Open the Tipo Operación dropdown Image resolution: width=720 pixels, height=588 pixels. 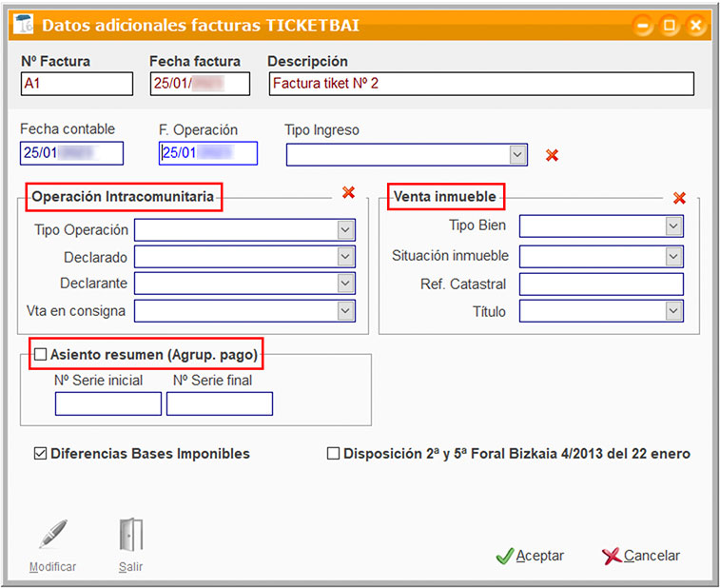(x=345, y=229)
